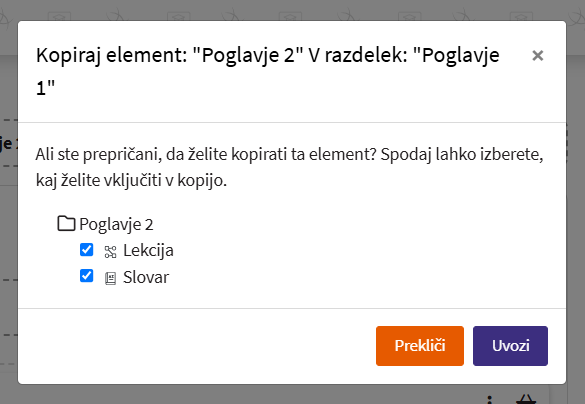The height and width of the screenshot is (404, 585).
Task: Uncheck the Lekcija checkbox
Action: click(x=87, y=250)
